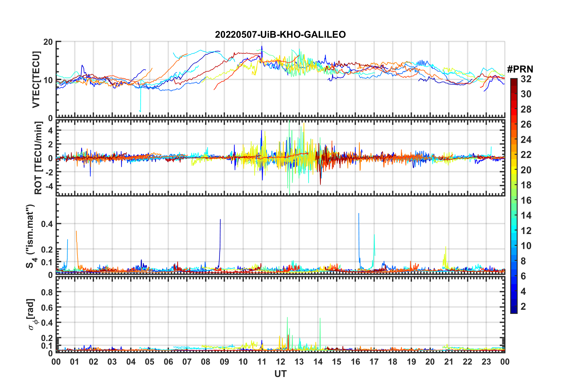Click colorbar tick label 18
This screenshot has width=561, height=392.
(526, 185)
